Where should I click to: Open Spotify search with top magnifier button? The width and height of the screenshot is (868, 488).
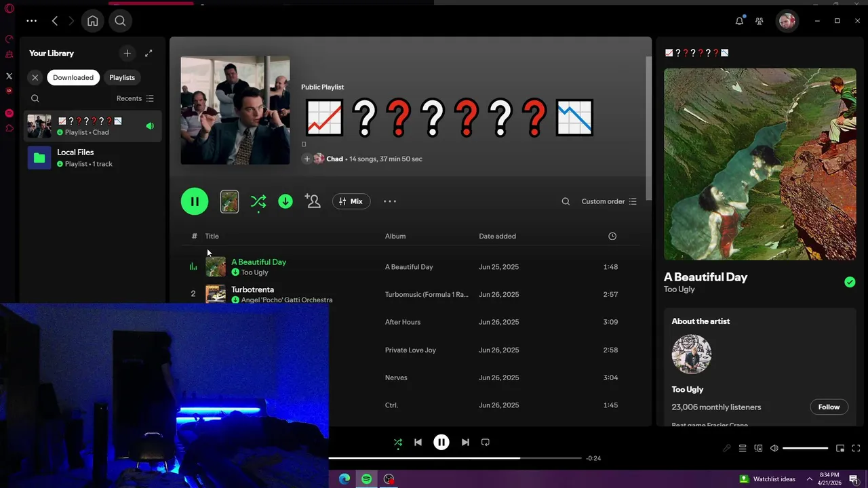pyautogui.click(x=120, y=21)
